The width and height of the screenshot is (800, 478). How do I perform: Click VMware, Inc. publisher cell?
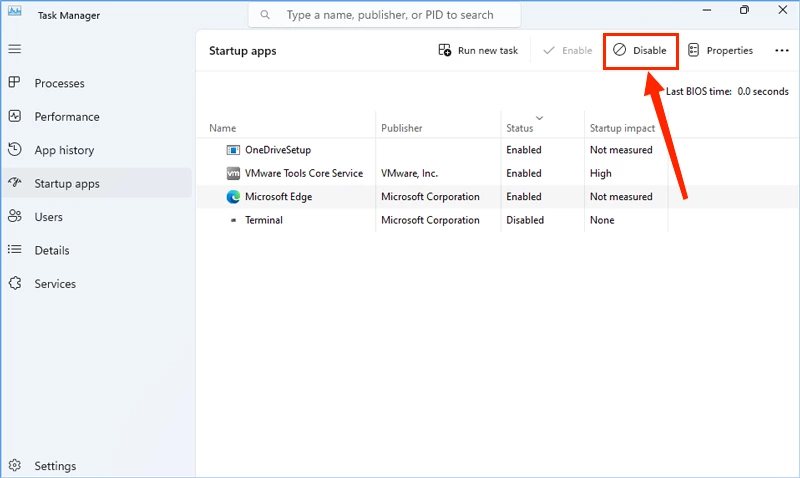409,173
